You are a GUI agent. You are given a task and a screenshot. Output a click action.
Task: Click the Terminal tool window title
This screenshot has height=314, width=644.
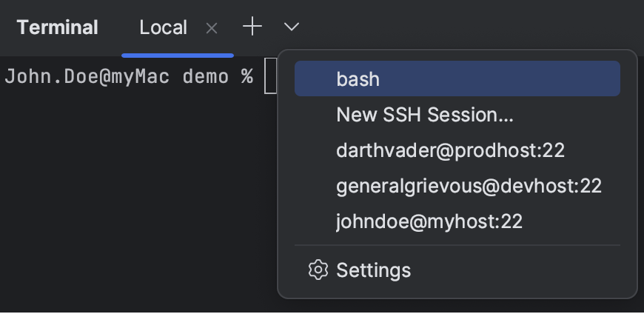click(57, 28)
